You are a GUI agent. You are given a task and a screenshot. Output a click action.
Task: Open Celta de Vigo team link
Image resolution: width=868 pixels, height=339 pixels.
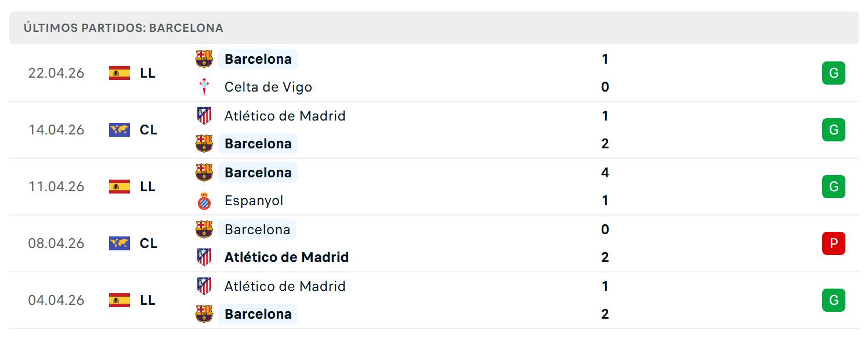(268, 87)
